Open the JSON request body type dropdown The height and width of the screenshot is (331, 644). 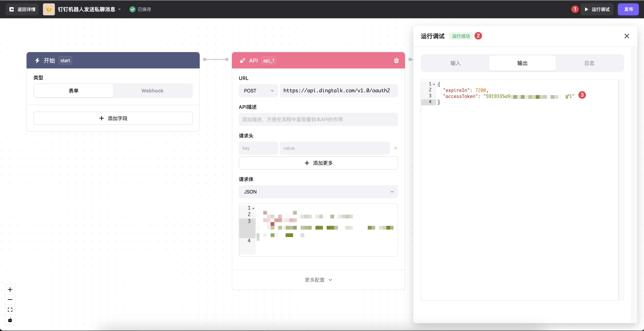point(318,192)
